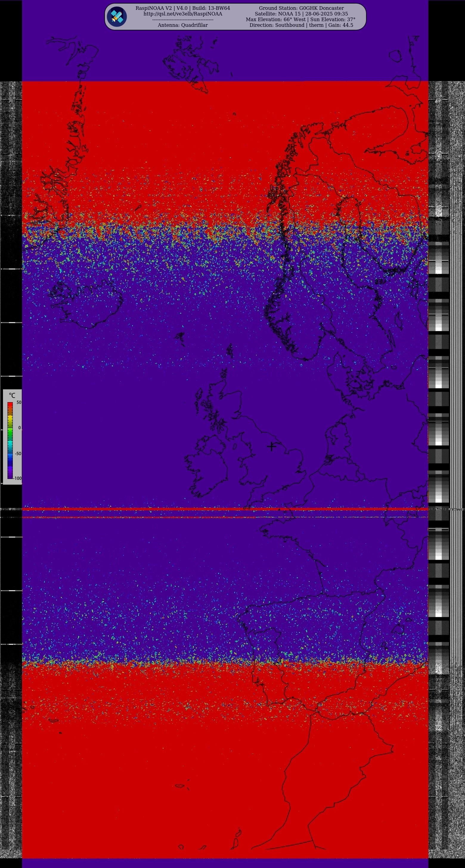Select the 'Ground Station: G0GHK Doncaster' text

click(301, 8)
